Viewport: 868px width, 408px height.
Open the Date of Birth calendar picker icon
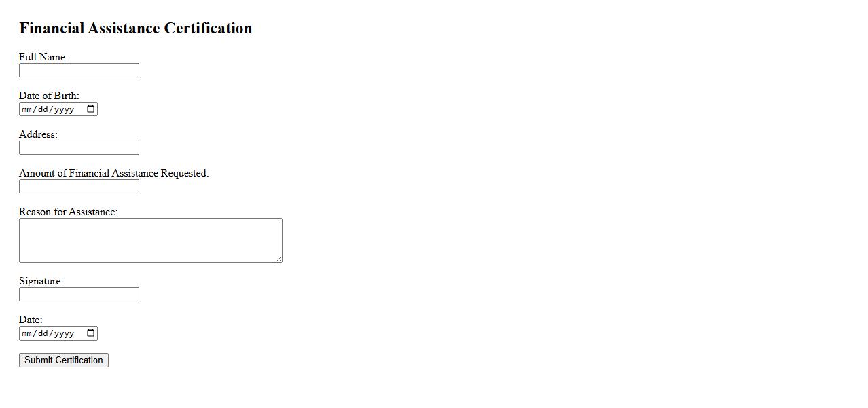91,109
